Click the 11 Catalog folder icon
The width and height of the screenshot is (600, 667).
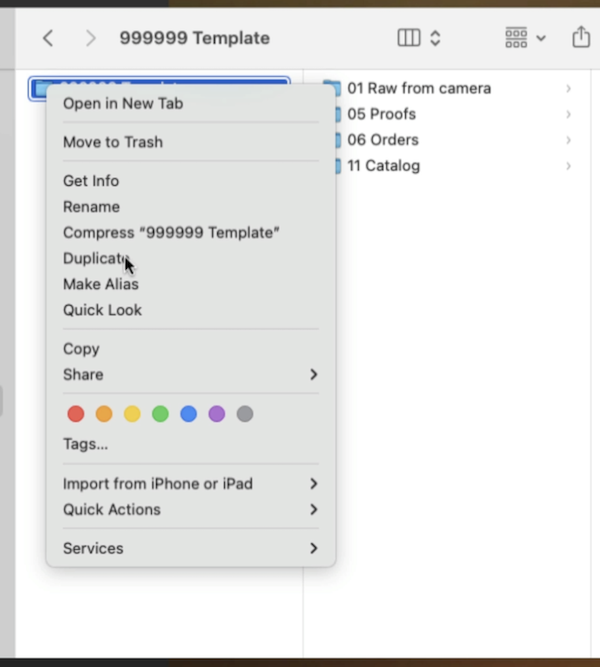pos(337,166)
